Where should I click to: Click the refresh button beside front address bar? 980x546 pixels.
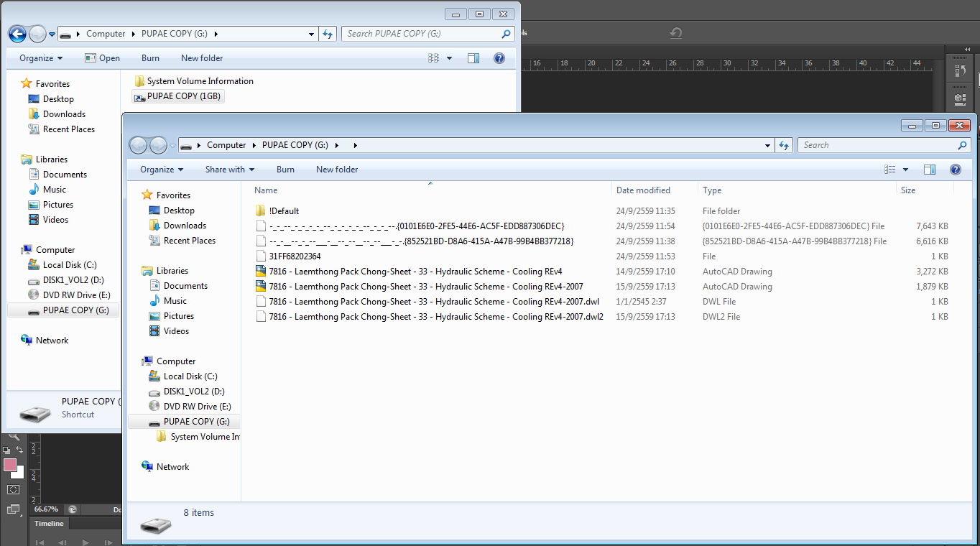784,145
